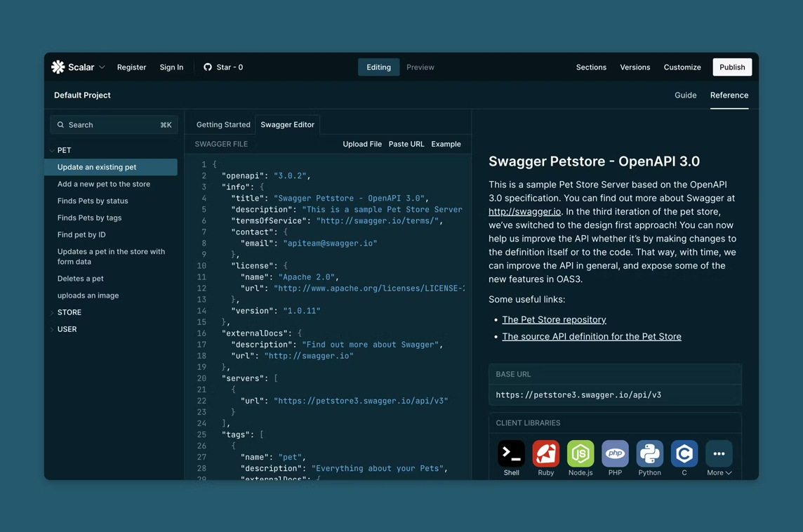803x532 pixels.
Task: Switch to Preview mode
Action: (x=420, y=67)
